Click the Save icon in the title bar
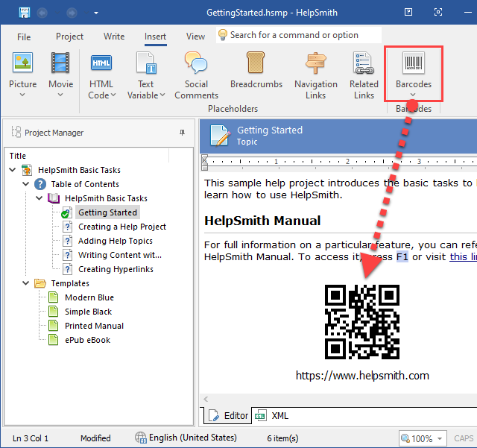Viewport: 477px width, 448px height. (25, 13)
